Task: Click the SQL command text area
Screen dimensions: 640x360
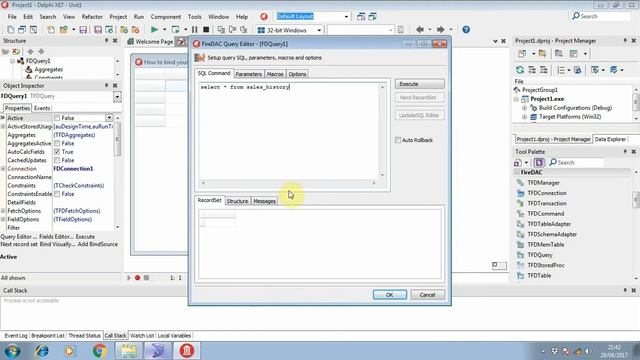Action: click(x=290, y=131)
